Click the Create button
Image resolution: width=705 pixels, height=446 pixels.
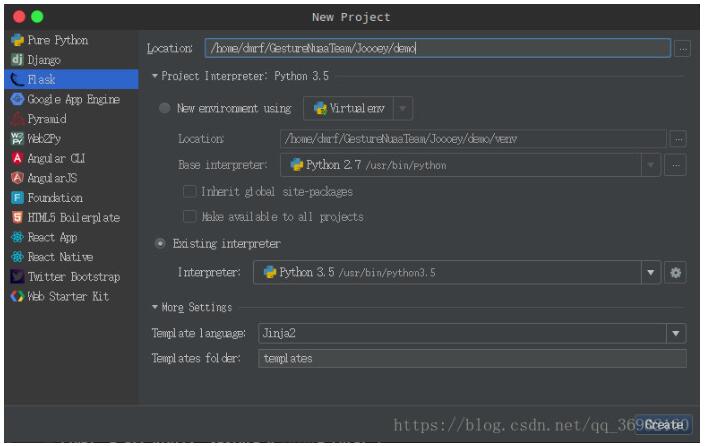665,425
